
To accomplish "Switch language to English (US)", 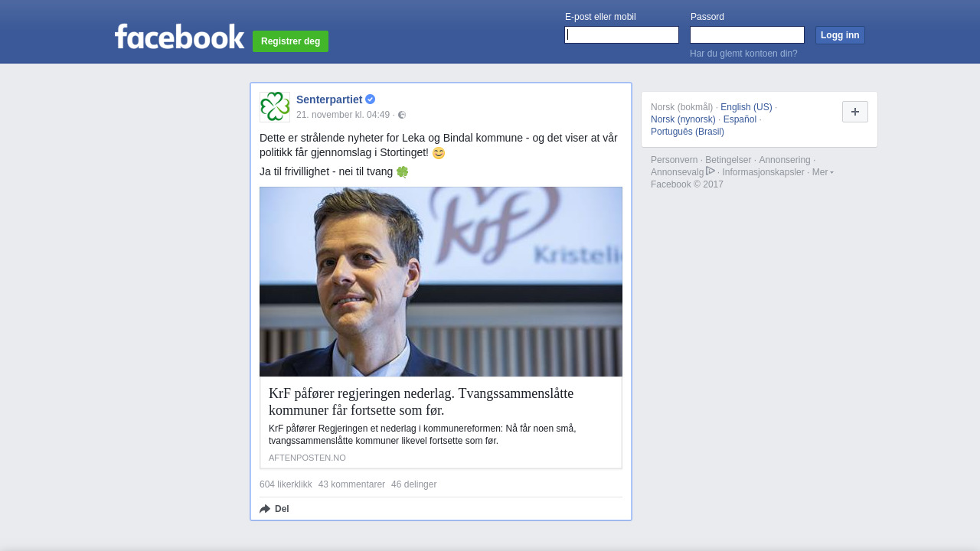I will [x=746, y=107].
